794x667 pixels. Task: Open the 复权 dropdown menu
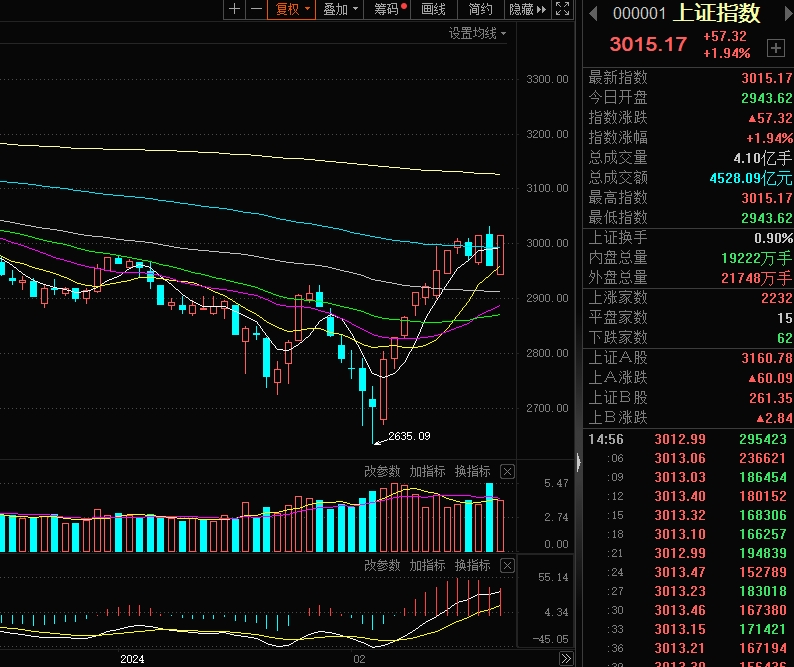pyautogui.click(x=294, y=9)
